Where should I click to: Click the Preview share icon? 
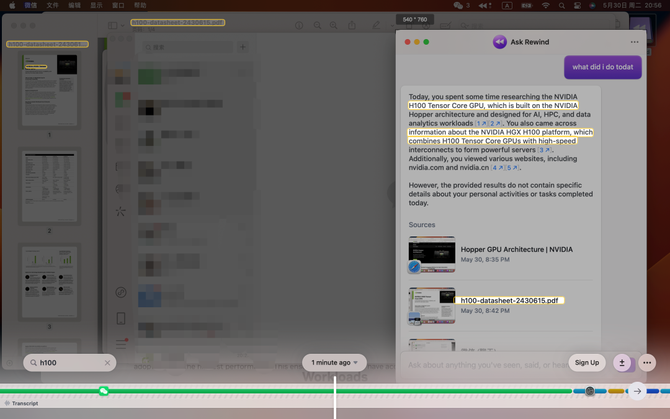point(352,25)
